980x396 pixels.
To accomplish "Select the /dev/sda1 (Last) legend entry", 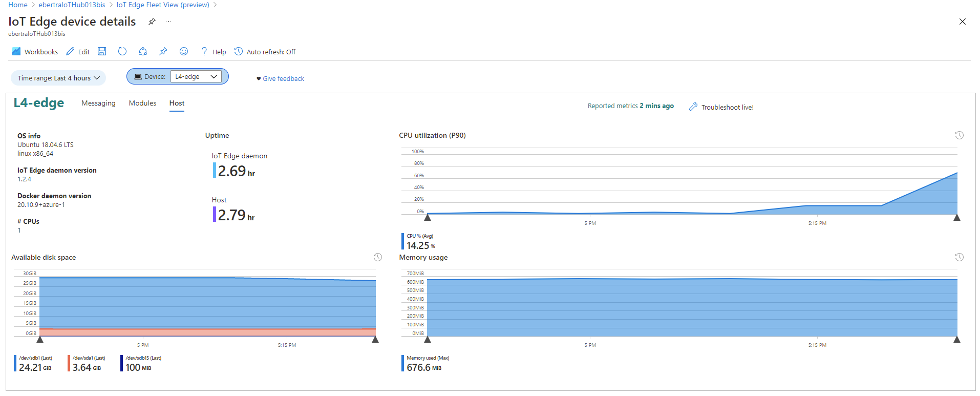I will point(87,363).
